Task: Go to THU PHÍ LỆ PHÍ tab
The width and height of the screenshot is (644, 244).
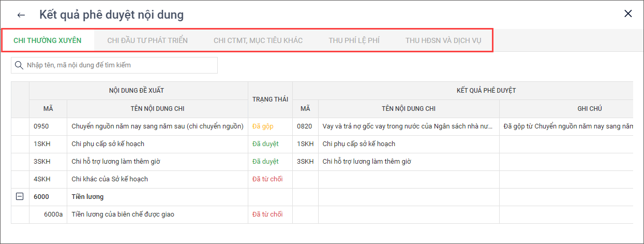Action: [354, 40]
